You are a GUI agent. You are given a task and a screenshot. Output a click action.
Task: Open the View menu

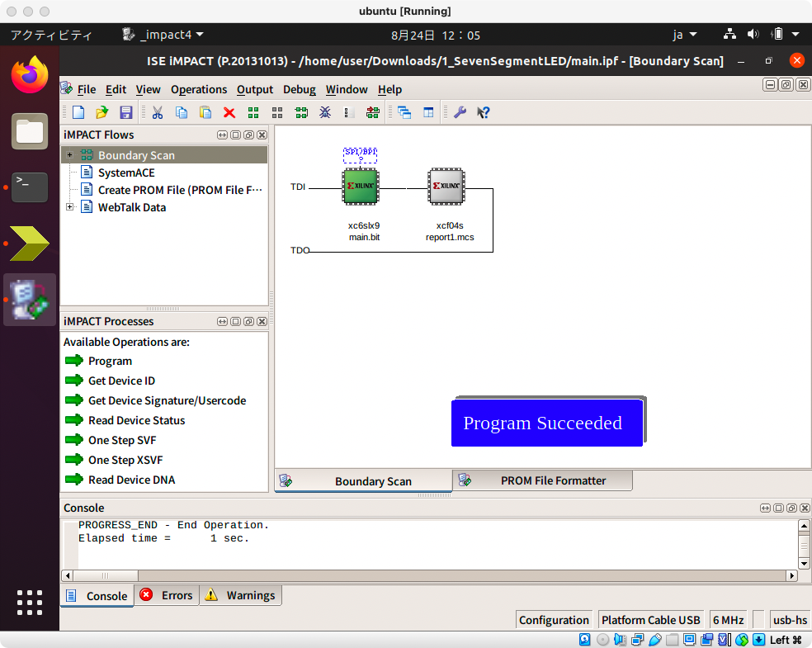[x=148, y=89]
